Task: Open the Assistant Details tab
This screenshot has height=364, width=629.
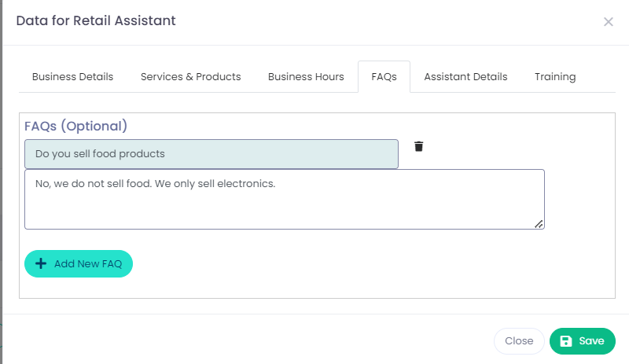Action: 465,77
